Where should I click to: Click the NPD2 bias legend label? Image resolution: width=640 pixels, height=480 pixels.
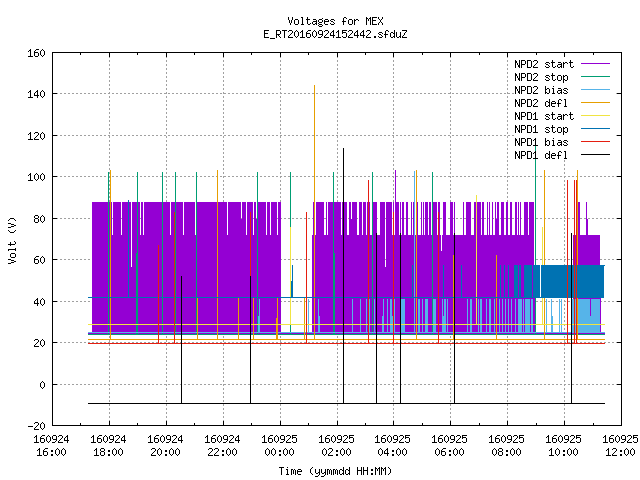[541, 90]
